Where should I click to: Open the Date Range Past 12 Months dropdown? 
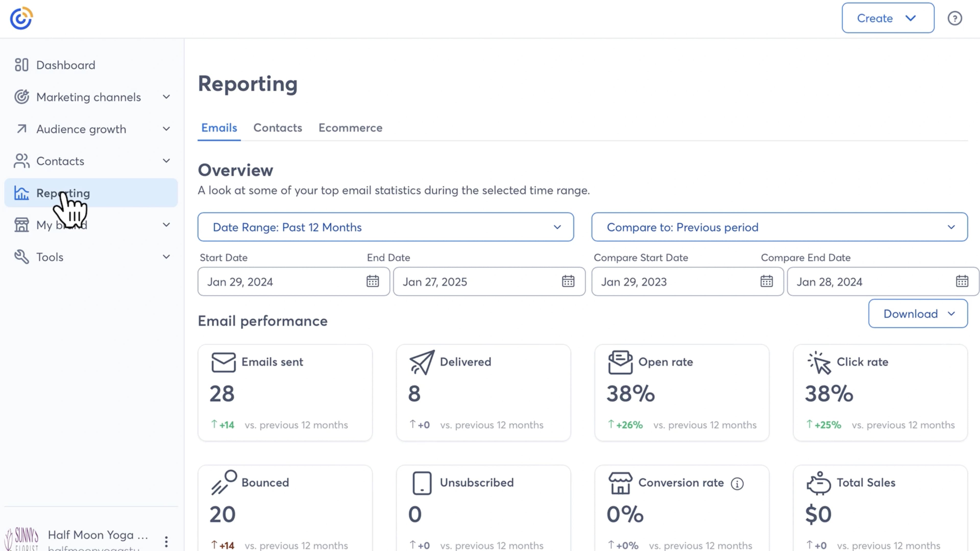[x=385, y=227]
